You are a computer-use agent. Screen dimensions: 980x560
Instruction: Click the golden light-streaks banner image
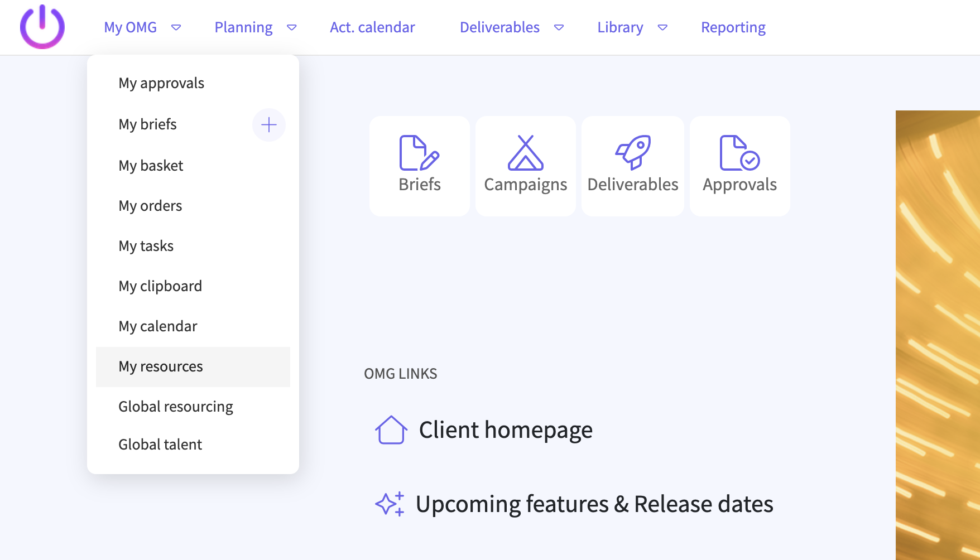[x=938, y=335]
